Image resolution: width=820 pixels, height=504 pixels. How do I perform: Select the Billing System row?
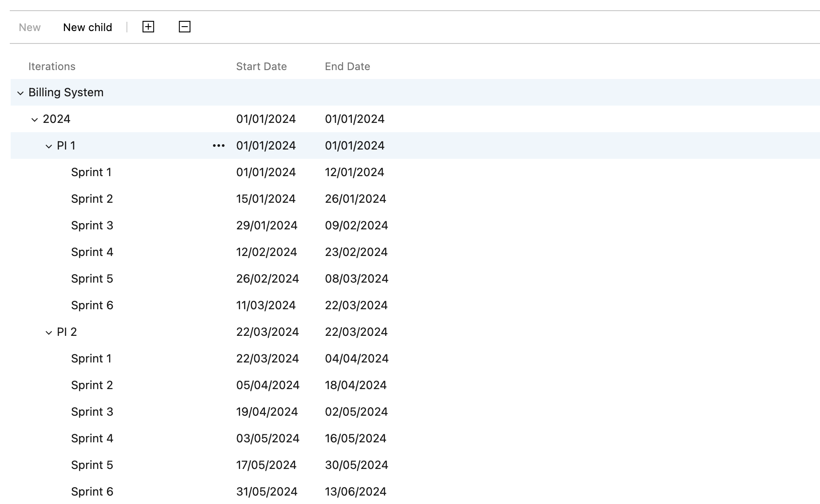click(66, 92)
